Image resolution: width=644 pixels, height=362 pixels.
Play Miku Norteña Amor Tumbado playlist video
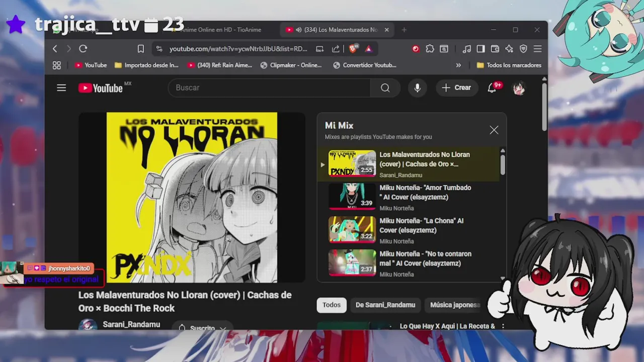(409, 198)
